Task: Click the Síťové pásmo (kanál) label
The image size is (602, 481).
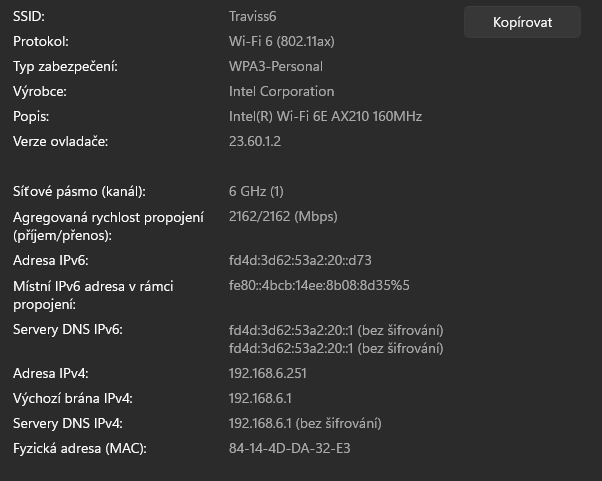Action: [79, 191]
